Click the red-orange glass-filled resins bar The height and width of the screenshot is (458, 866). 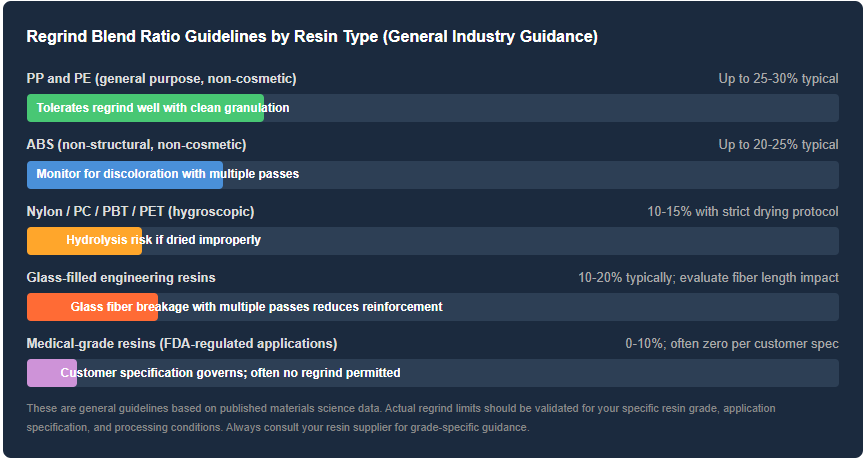pyautogui.click(x=92, y=307)
